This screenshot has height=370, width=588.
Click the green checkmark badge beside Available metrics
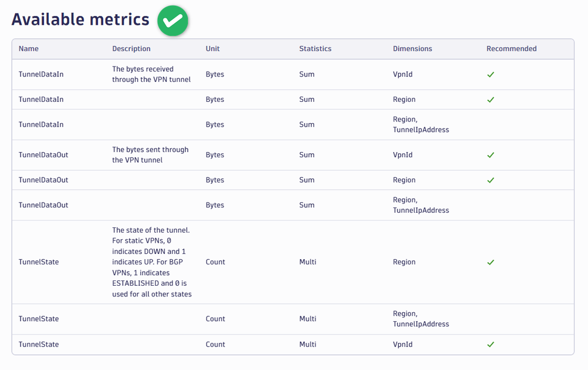(x=172, y=21)
